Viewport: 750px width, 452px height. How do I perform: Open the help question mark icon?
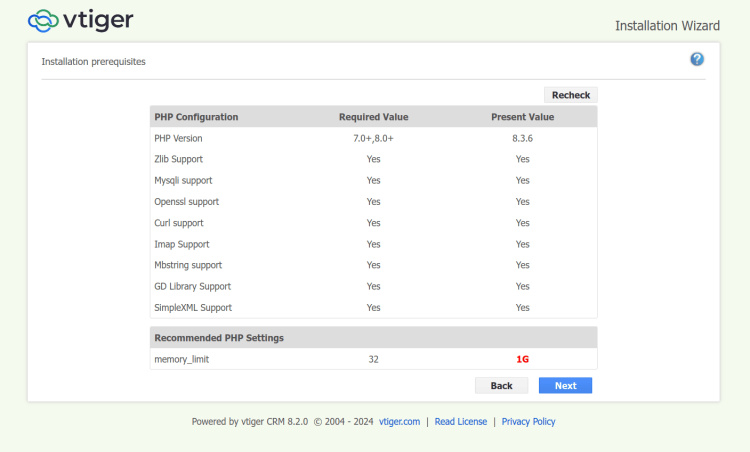point(697,60)
